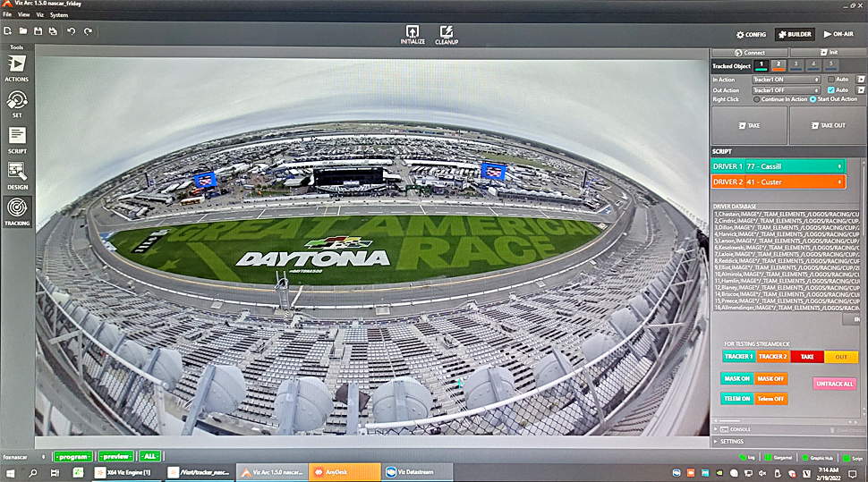The width and height of the screenshot is (868, 482).
Task: Click the large TAKE button
Action: 749,125
